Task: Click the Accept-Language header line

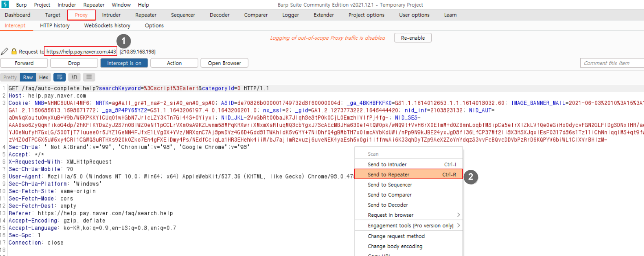Action: [x=92, y=228]
